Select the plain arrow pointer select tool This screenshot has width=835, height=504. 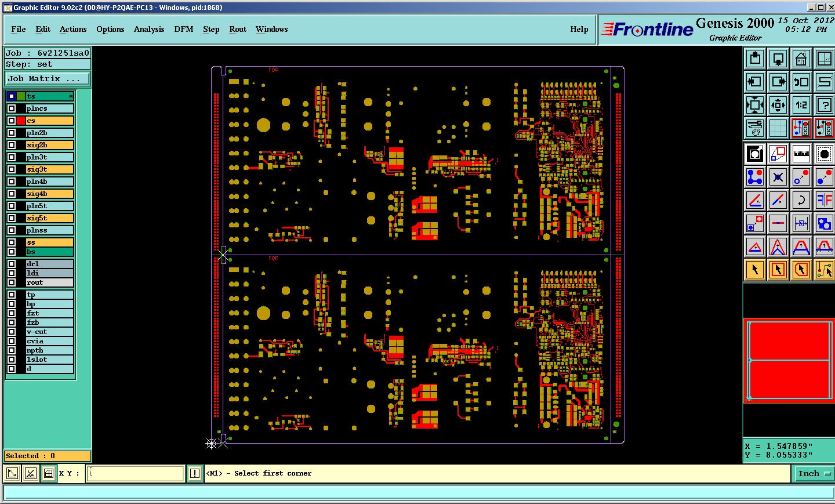point(755,270)
